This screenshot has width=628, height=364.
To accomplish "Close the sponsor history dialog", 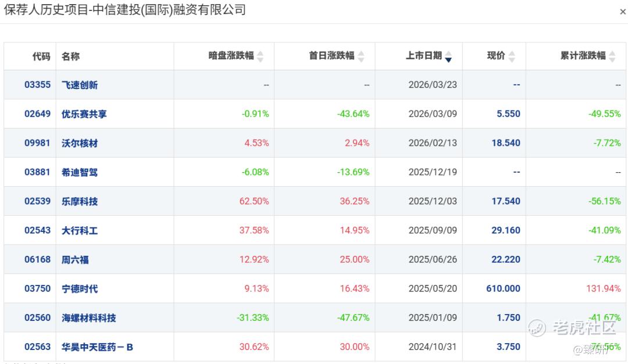I will [x=623, y=12].
